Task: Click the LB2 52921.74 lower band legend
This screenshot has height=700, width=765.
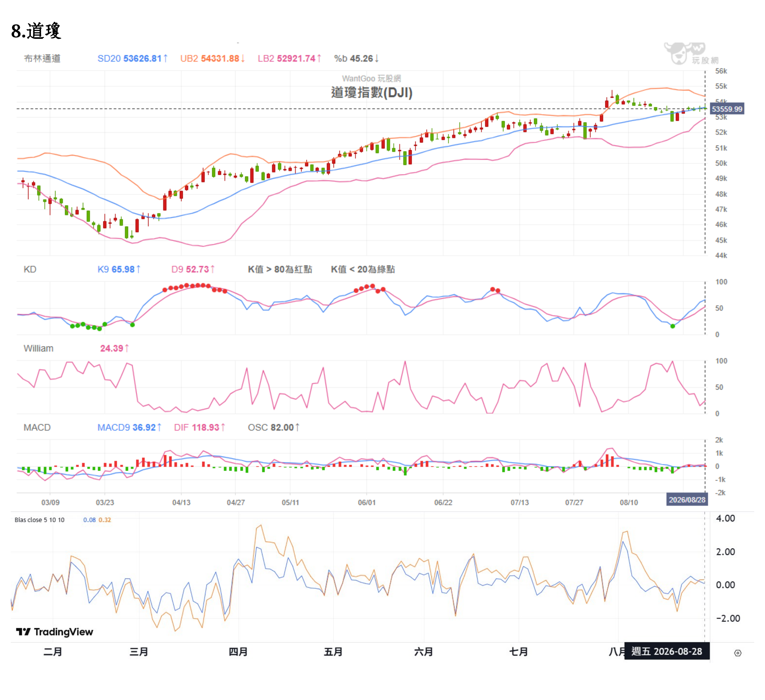Action: (290, 59)
